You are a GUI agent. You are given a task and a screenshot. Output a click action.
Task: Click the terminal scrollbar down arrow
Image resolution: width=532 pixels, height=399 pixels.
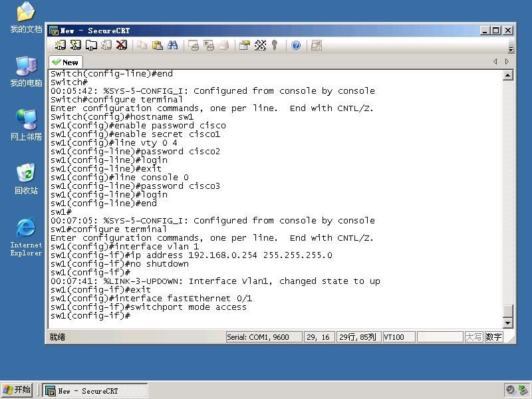pyautogui.click(x=507, y=323)
